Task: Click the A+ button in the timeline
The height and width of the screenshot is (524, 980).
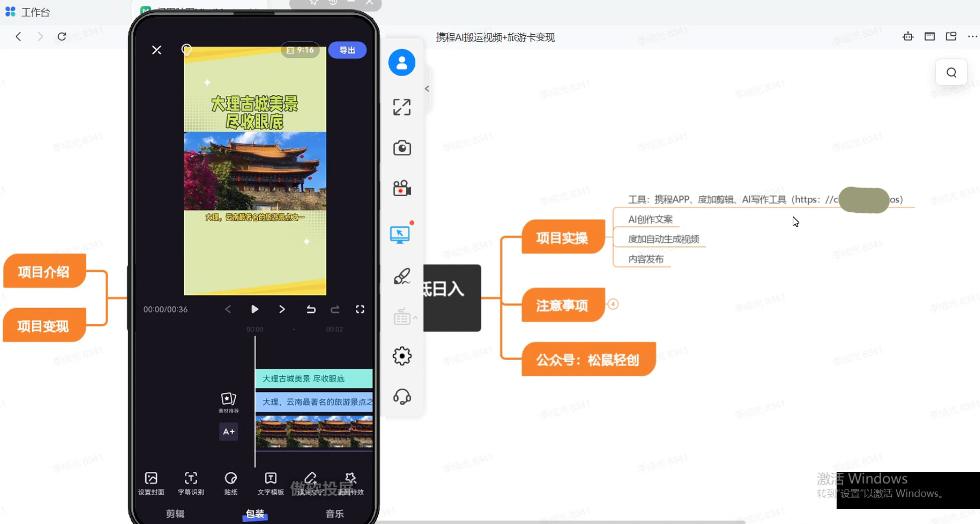Action: (x=228, y=432)
